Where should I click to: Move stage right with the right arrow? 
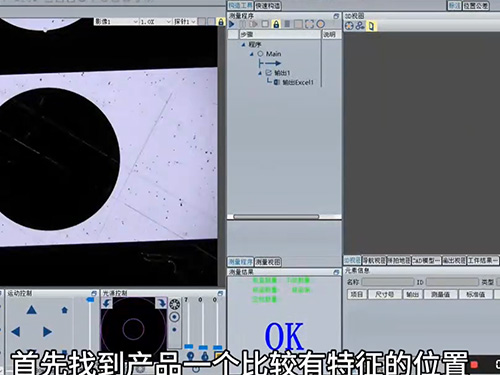(47, 332)
